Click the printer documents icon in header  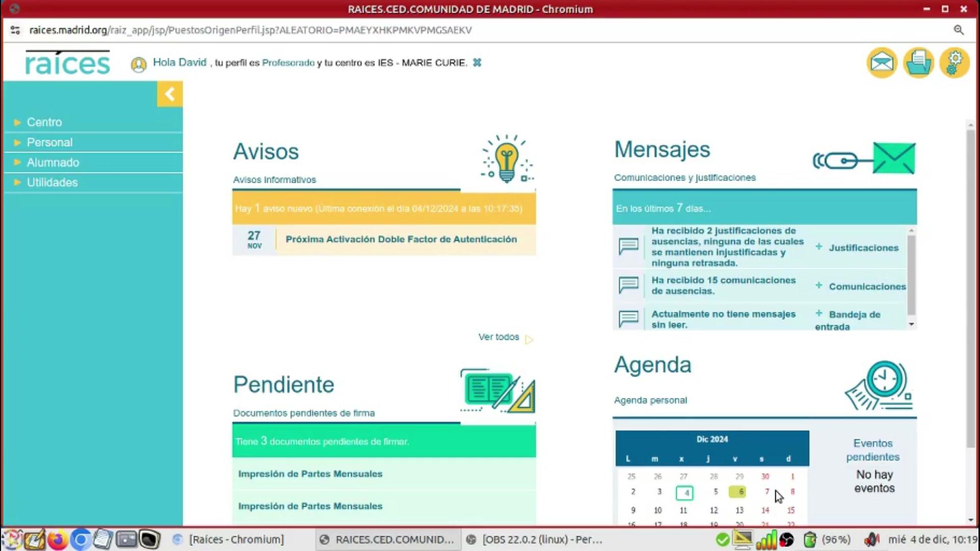pyautogui.click(x=918, y=63)
